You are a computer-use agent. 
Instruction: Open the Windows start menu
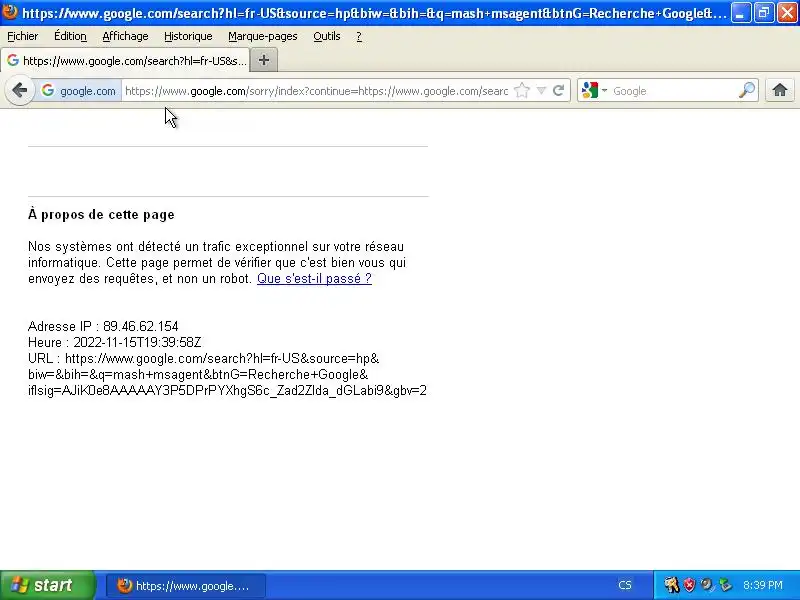click(47, 585)
